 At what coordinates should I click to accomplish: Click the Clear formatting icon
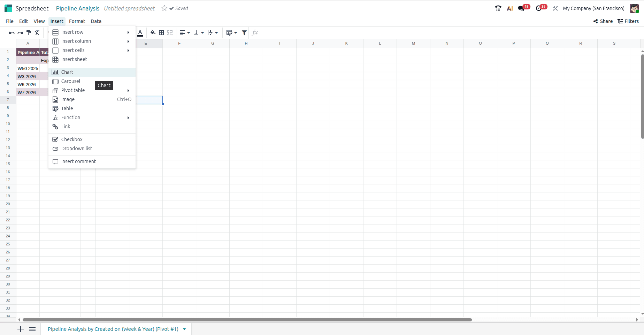tap(37, 33)
